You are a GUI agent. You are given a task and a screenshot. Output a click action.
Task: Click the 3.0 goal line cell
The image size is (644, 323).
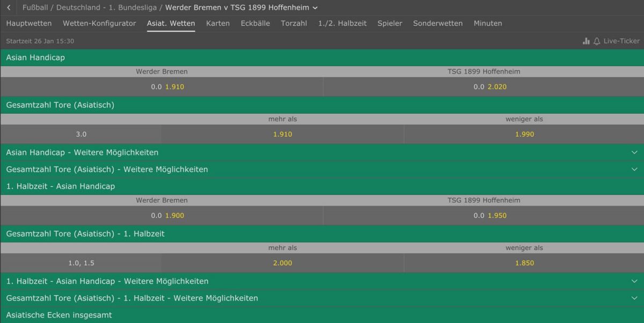pos(81,134)
